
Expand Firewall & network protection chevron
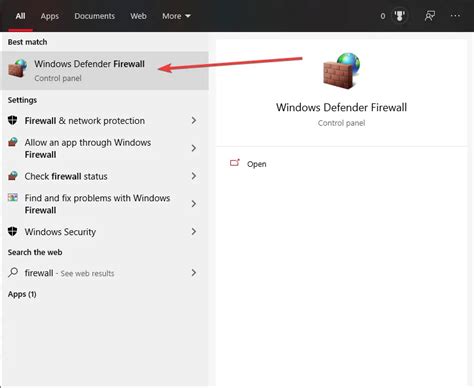click(x=194, y=120)
